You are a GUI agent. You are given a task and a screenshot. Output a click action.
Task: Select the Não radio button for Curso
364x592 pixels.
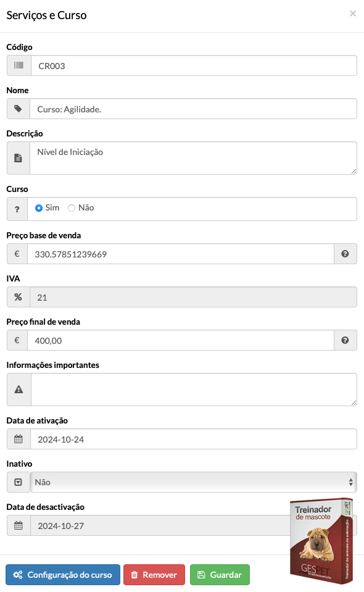click(72, 208)
